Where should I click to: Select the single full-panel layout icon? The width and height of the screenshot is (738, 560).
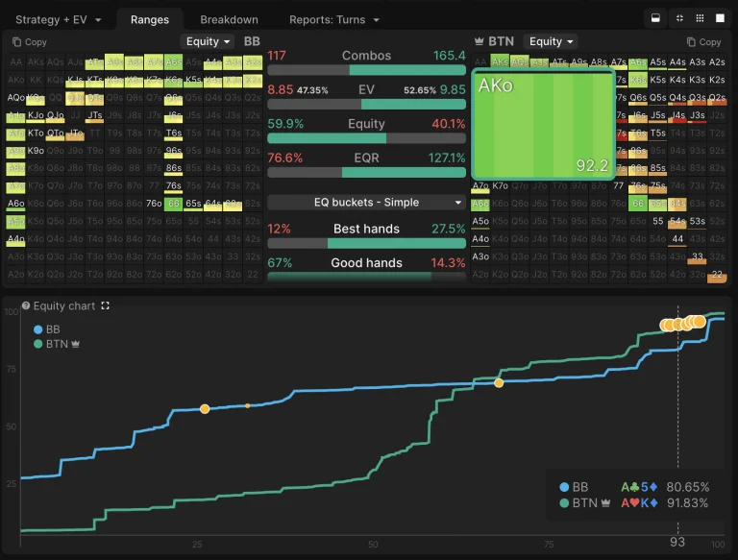(x=720, y=18)
